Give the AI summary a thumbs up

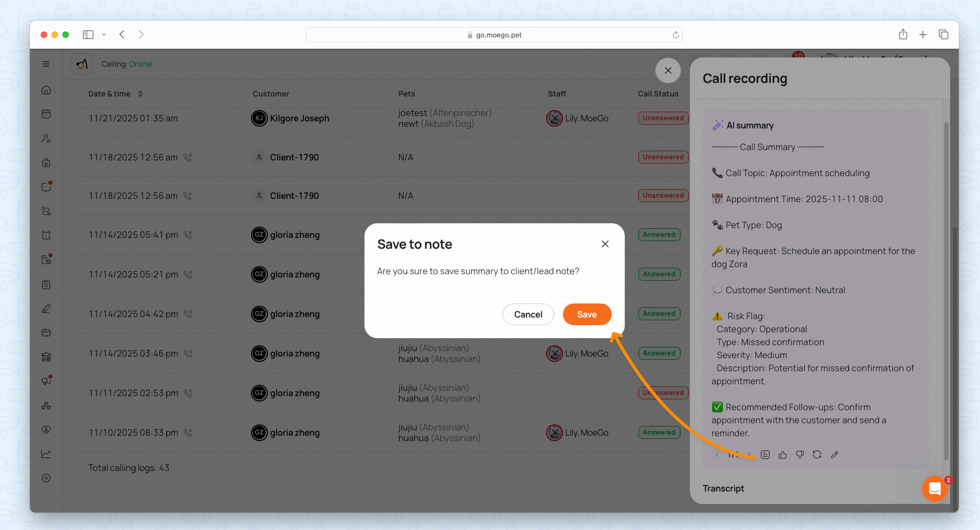pyautogui.click(x=783, y=455)
